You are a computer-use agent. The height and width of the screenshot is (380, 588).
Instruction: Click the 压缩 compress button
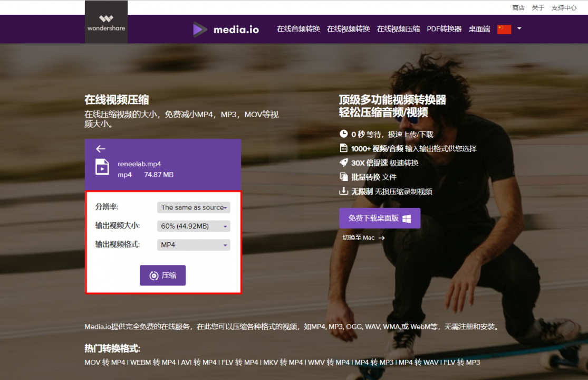pyautogui.click(x=163, y=275)
